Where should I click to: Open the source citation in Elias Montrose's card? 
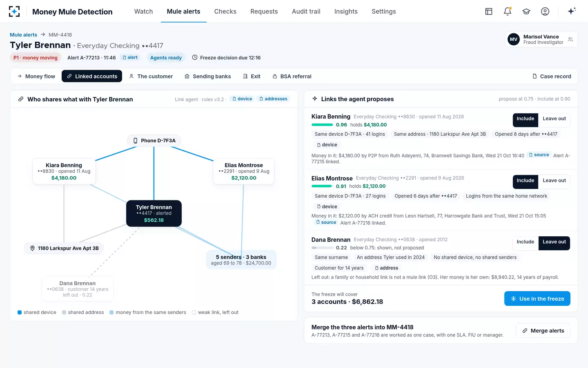pyautogui.click(x=326, y=222)
